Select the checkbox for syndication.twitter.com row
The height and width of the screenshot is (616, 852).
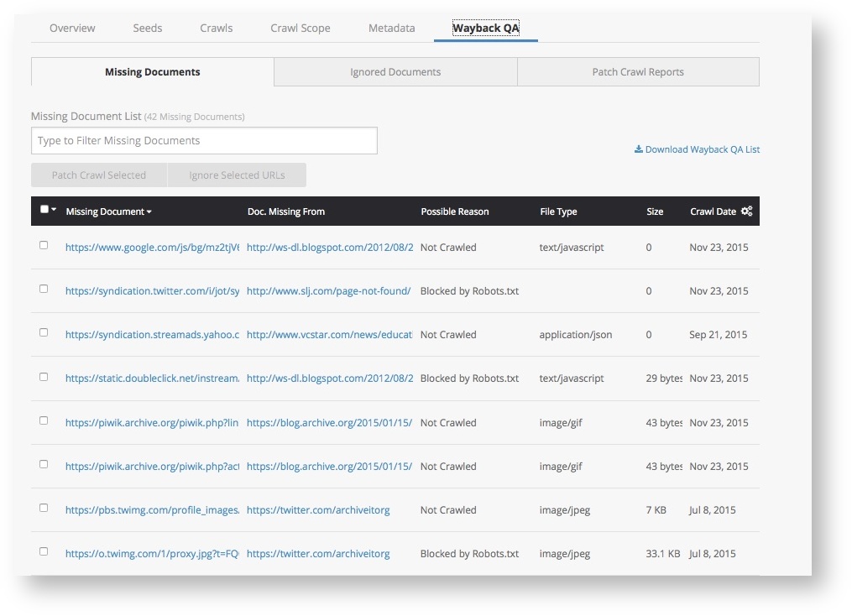click(44, 290)
